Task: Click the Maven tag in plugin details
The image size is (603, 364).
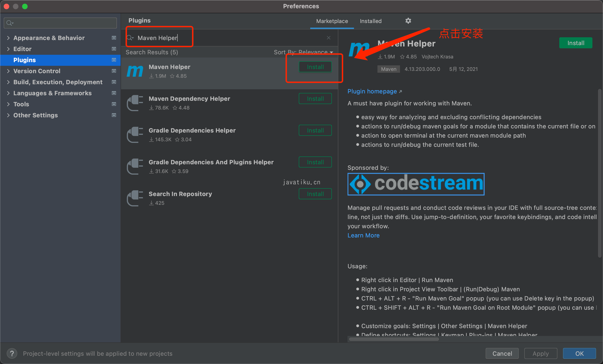Action: point(389,69)
